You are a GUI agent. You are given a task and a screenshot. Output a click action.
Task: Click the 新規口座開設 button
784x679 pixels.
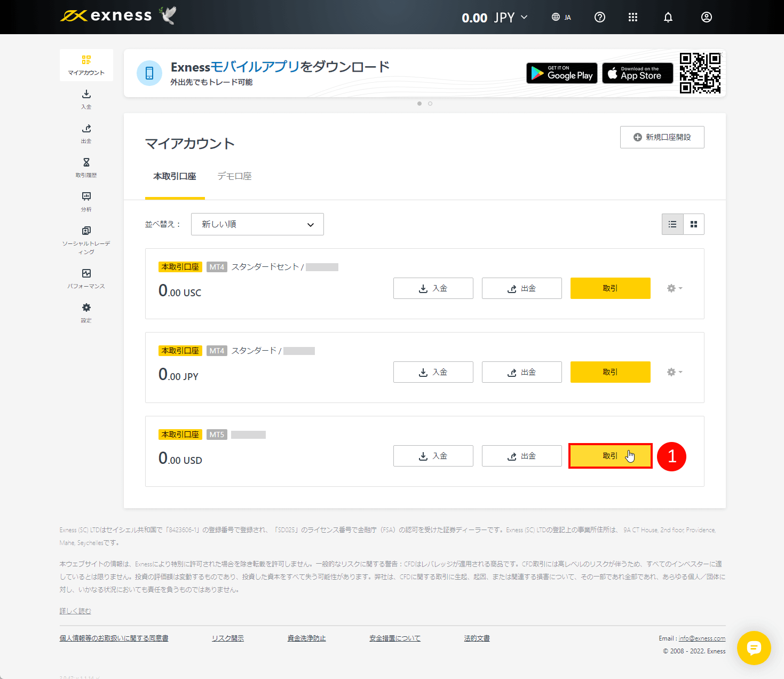pos(662,137)
